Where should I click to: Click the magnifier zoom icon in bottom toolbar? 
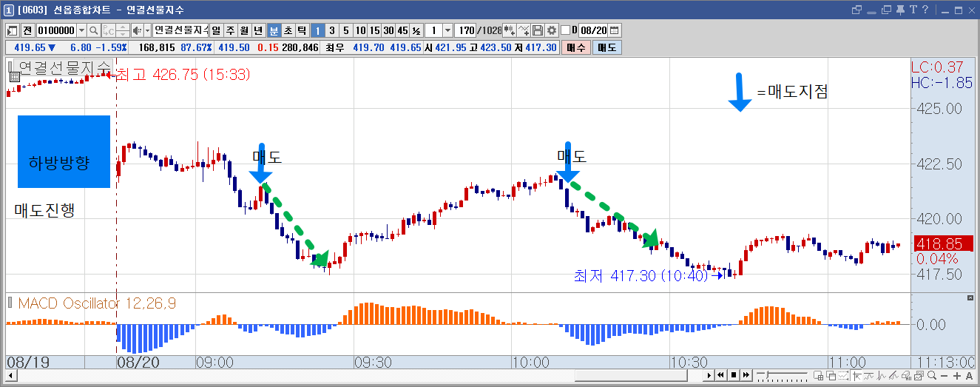pyautogui.click(x=932, y=375)
